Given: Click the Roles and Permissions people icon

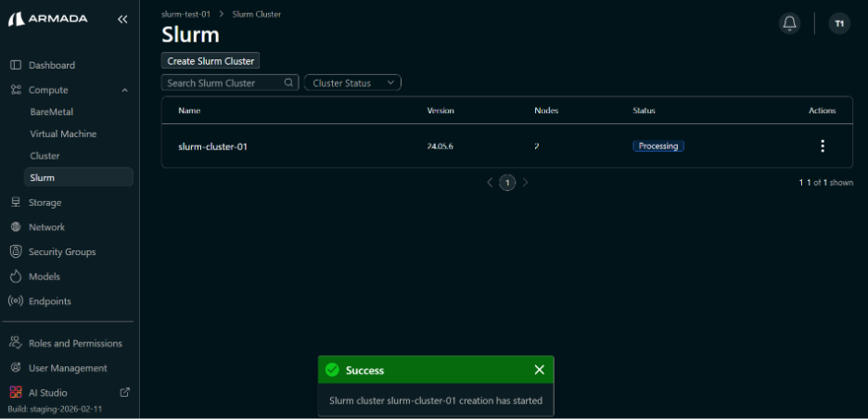Looking at the screenshot, I should coord(16,343).
